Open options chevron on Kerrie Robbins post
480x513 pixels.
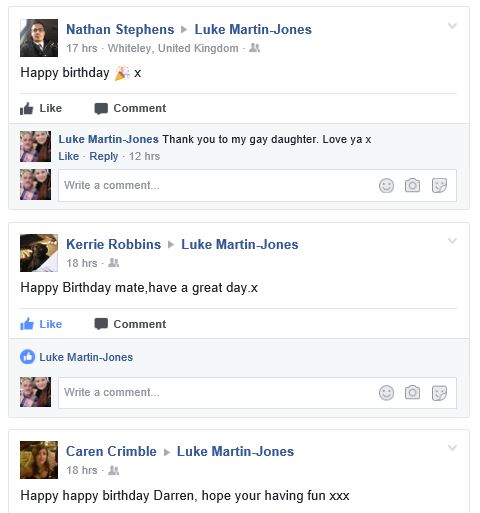coord(452,241)
